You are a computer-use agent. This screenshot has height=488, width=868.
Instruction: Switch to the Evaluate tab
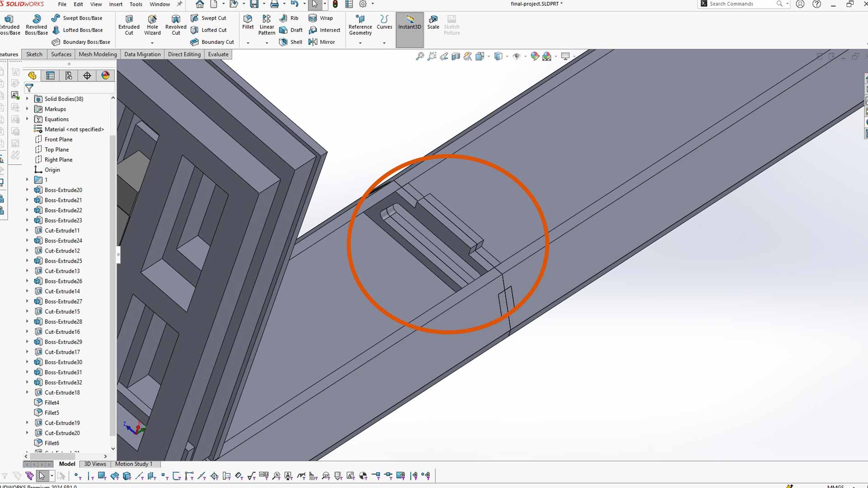(x=218, y=54)
